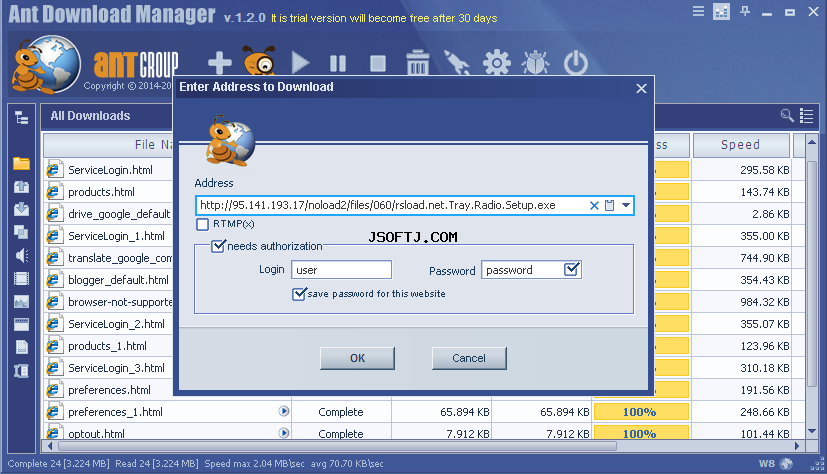Click the globe icon in status bar
827x474 pixels.
tap(786, 463)
